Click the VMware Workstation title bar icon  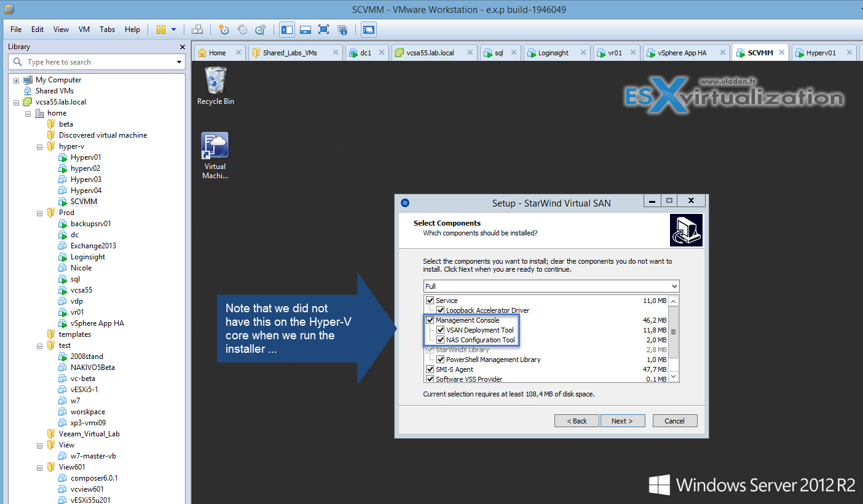9,9
